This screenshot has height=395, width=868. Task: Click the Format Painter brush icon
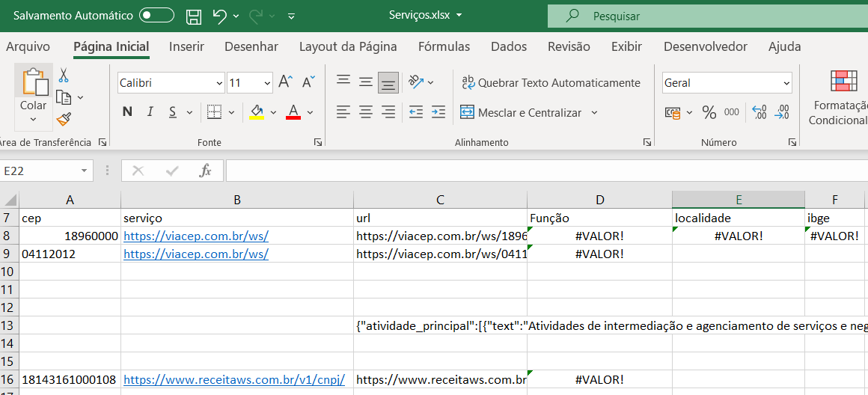click(64, 118)
